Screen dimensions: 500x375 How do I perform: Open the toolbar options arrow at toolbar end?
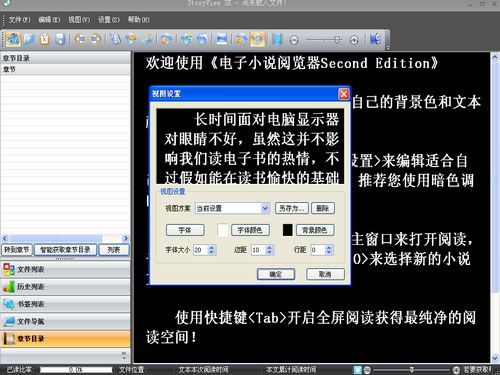click(388, 47)
